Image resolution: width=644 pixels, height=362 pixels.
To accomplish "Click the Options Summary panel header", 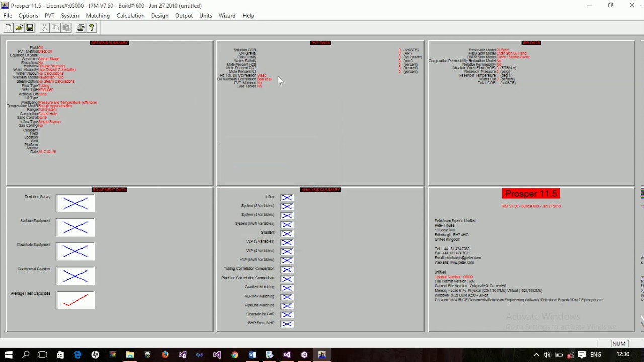I will point(109,43).
